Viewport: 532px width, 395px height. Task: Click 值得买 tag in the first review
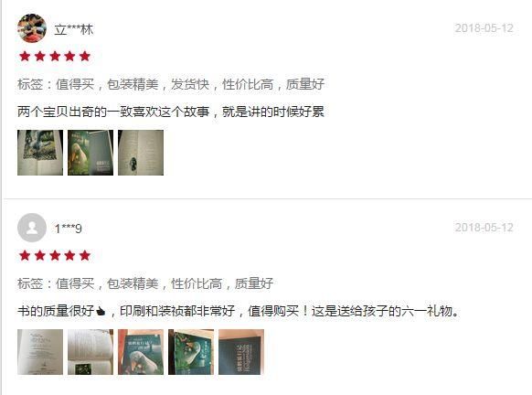click(x=75, y=84)
